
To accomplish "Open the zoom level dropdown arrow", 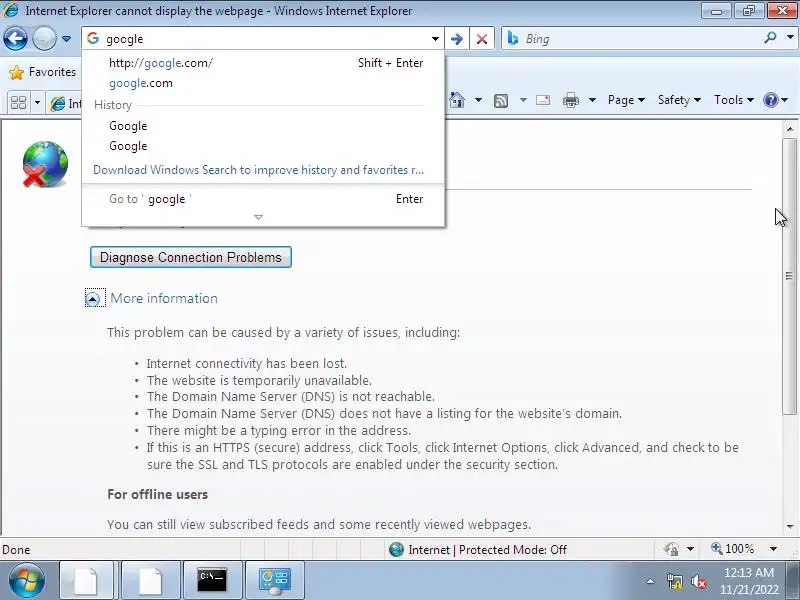I will tap(773, 549).
